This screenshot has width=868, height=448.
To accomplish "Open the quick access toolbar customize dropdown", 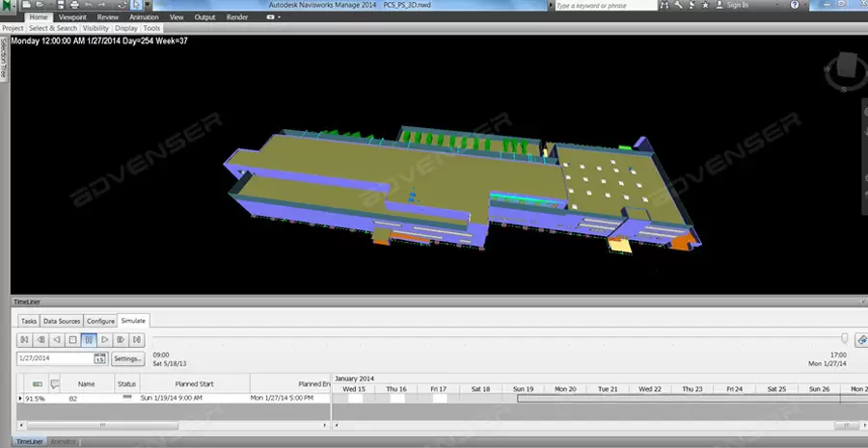I will [148, 5].
